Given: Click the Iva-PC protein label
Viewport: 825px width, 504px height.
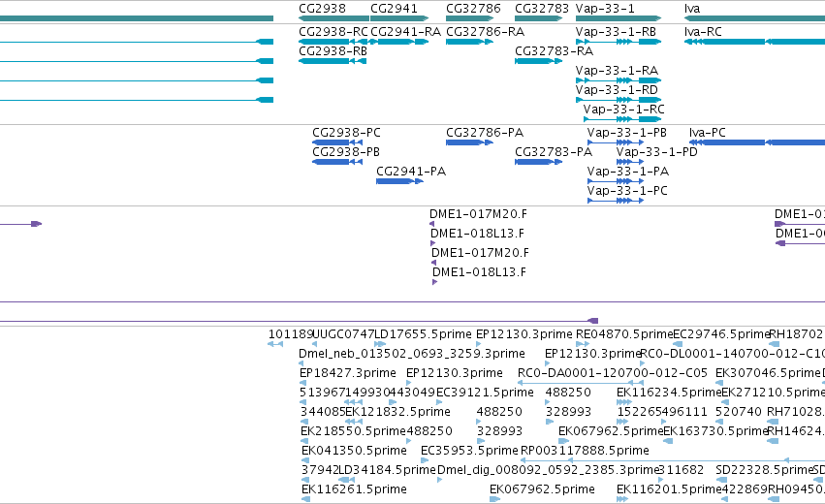Looking at the screenshot, I should tap(707, 133).
